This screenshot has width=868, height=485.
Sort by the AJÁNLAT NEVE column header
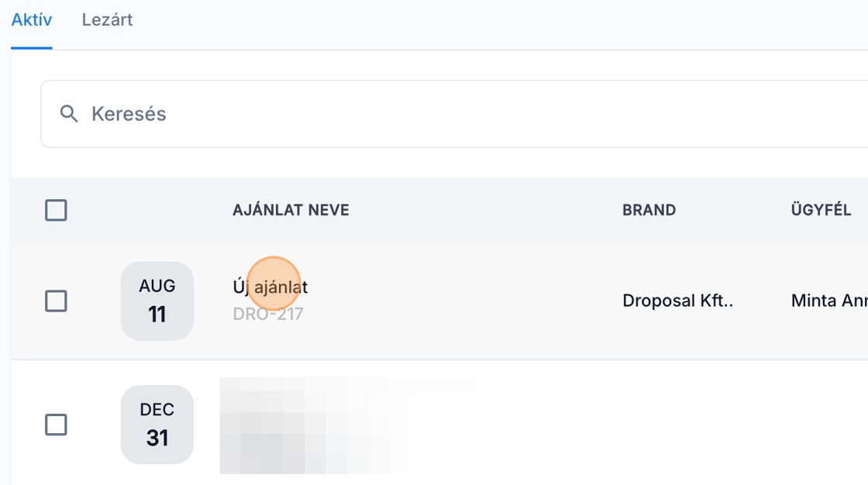[x=291, y=210]
